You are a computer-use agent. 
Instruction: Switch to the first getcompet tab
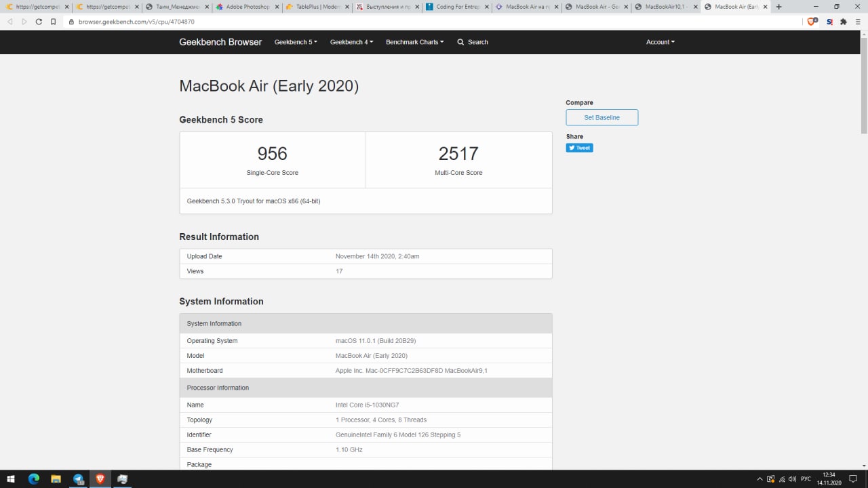(37, 7)
